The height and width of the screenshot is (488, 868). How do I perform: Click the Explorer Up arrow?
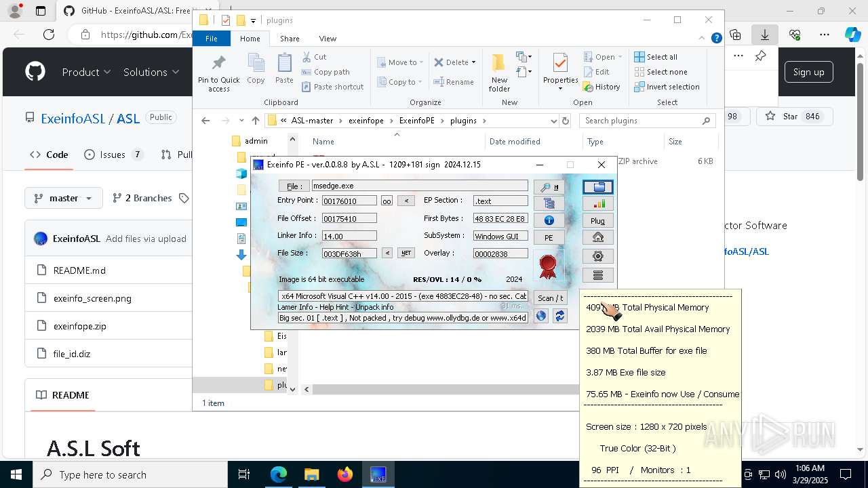pos(255,121)
